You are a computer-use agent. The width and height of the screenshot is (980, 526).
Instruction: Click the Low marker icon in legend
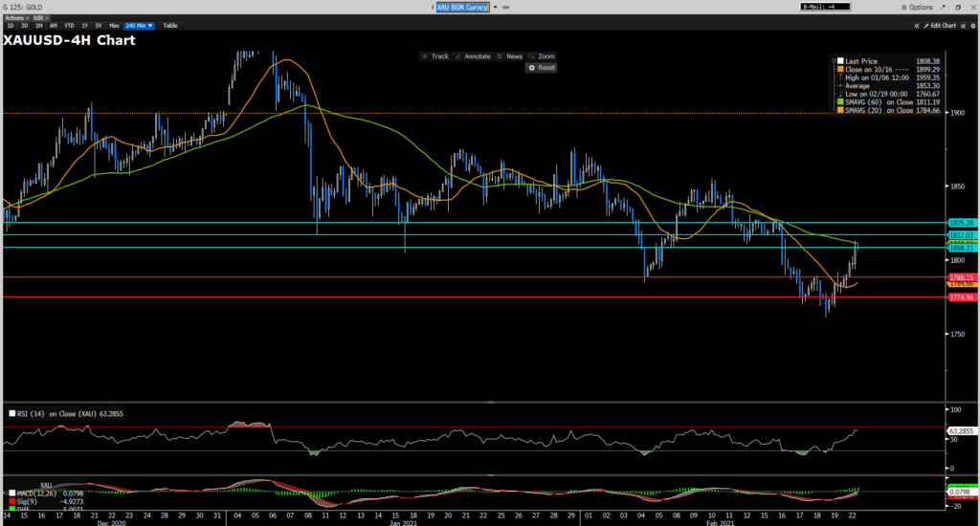point(840,94)
